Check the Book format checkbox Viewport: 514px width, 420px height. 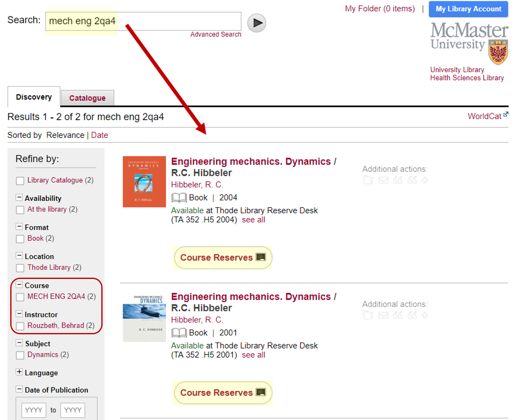[20, 239]
